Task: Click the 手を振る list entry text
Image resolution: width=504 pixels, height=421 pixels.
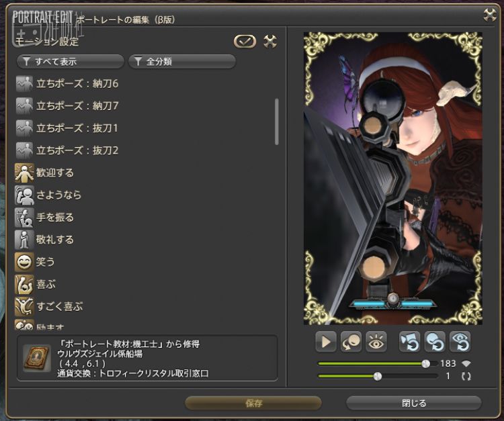Action: point(55,218)
